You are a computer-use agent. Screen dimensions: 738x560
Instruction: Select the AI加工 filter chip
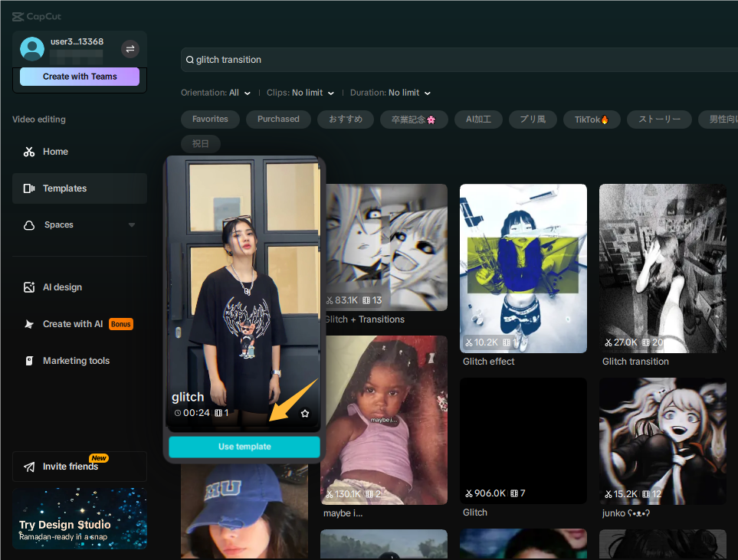point(478,119)
